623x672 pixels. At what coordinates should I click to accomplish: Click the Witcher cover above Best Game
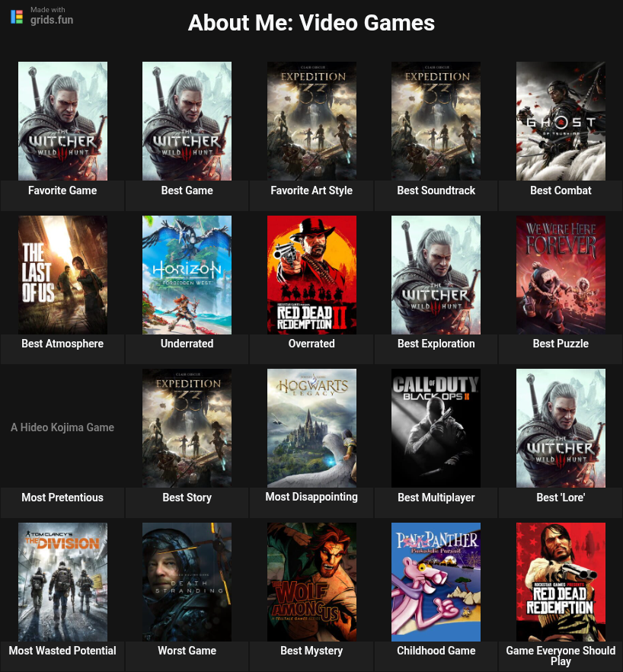point(187,121)
